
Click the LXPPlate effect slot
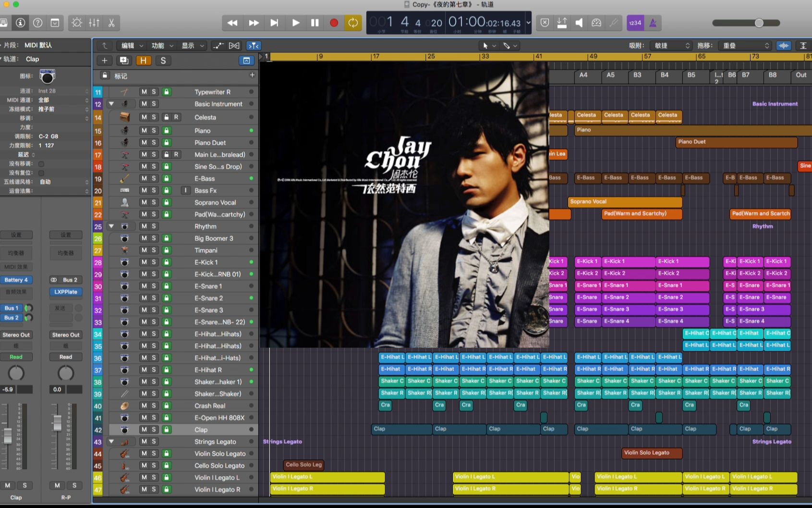click(x=66, y=292)
